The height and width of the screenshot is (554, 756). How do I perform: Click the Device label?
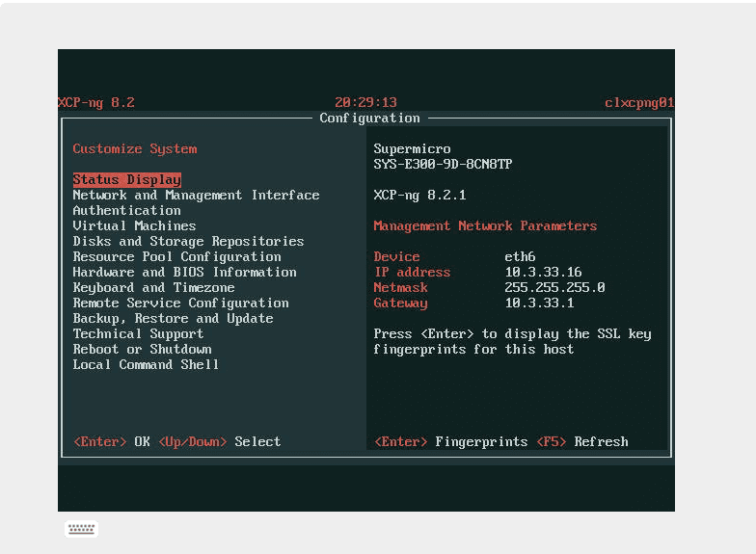coord(397,256)
